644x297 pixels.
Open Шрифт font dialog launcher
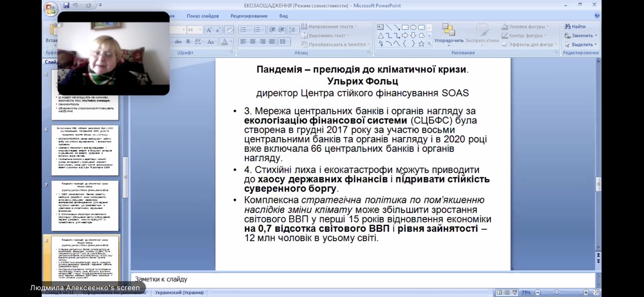point(231,52)
